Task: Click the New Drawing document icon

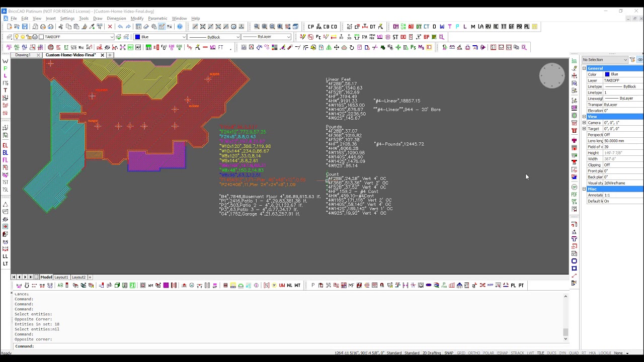Action: tap(9, 27)
